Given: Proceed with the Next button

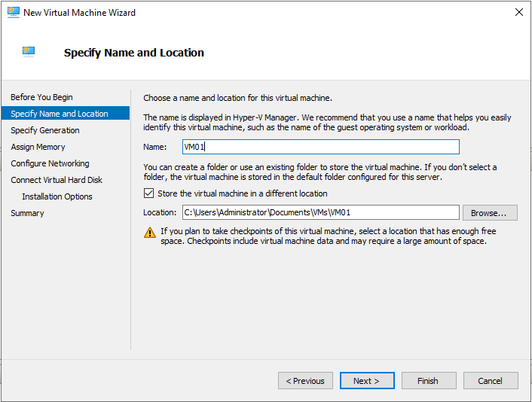Looking at the screenshot, I should (x=367, y=381).
